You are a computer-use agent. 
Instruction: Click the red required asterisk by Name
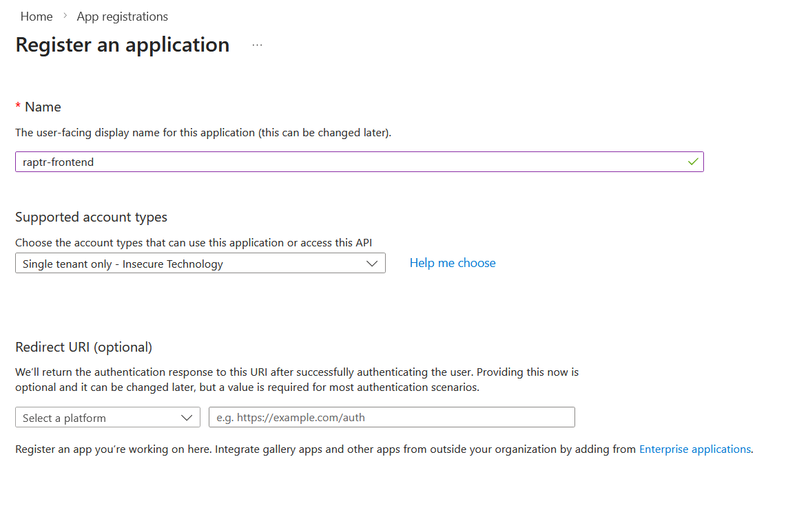(x=18, y=106)
